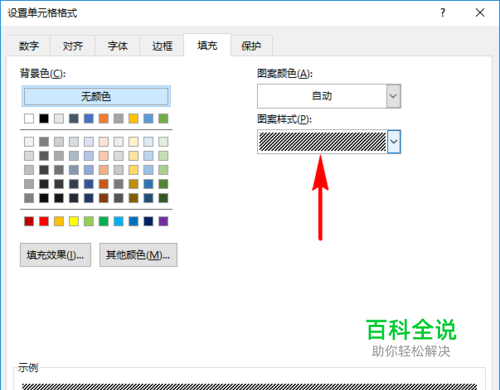
Task: Pick the gold theme color swatch in top row
Action: coord(133,118)
